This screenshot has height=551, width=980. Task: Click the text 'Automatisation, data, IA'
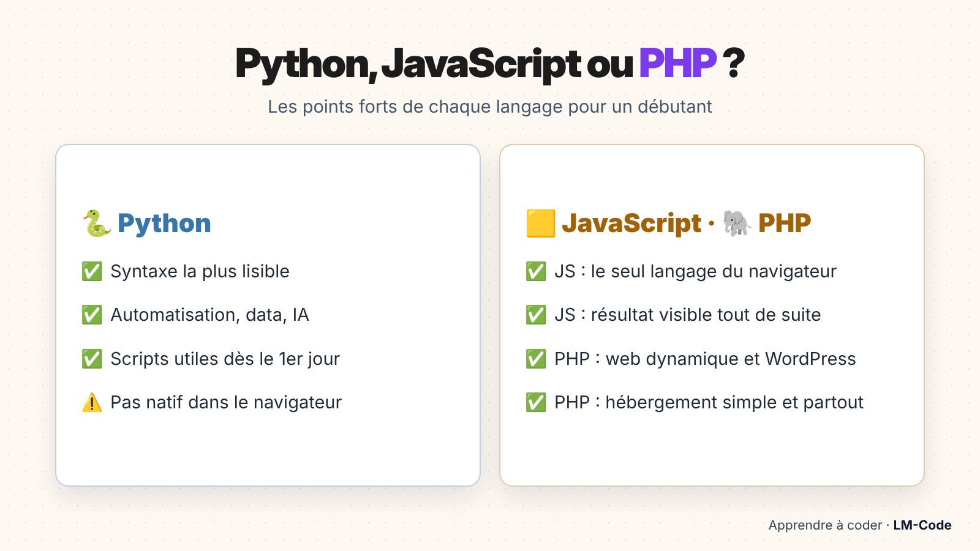pyautogui.click(x=209, y=315)
